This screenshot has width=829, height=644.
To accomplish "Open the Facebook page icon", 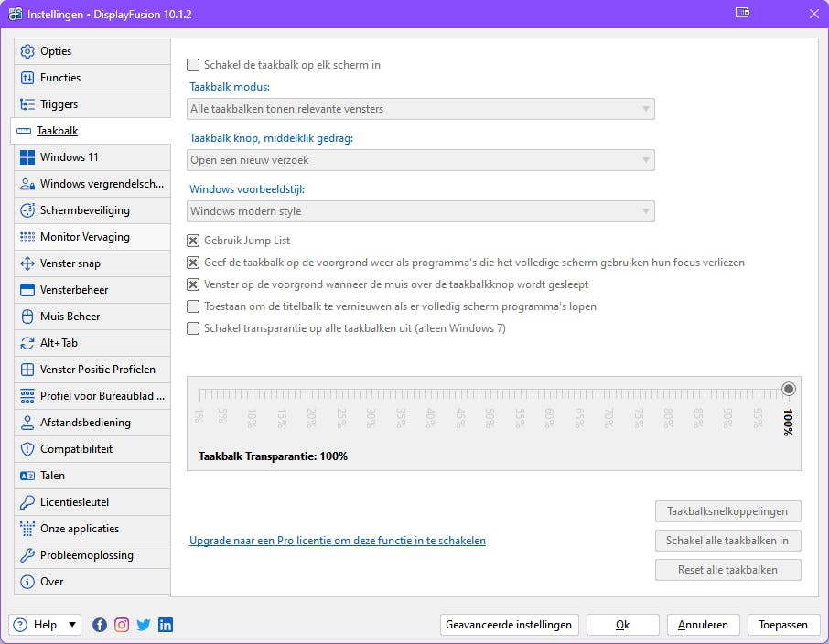I will coord(100,625).
